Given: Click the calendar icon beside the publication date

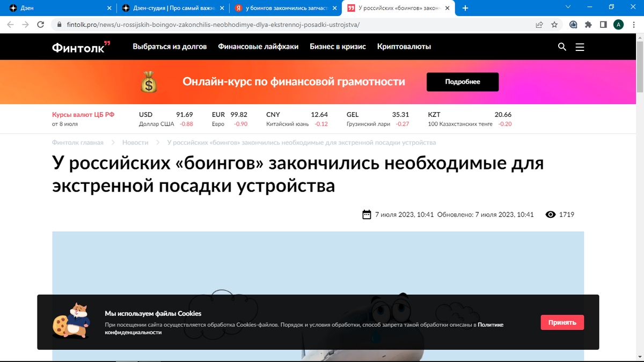Looking at the screenshot, I should point(367,214).
